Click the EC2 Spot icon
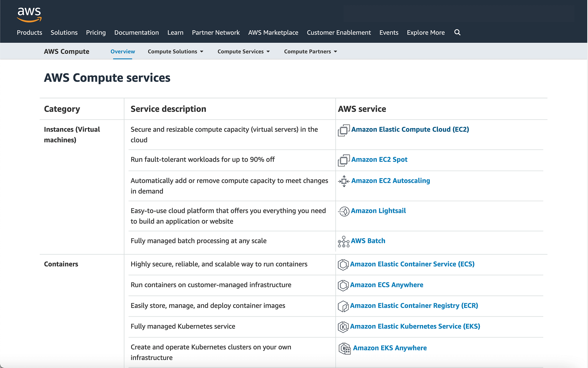 [x=344, y=160]
